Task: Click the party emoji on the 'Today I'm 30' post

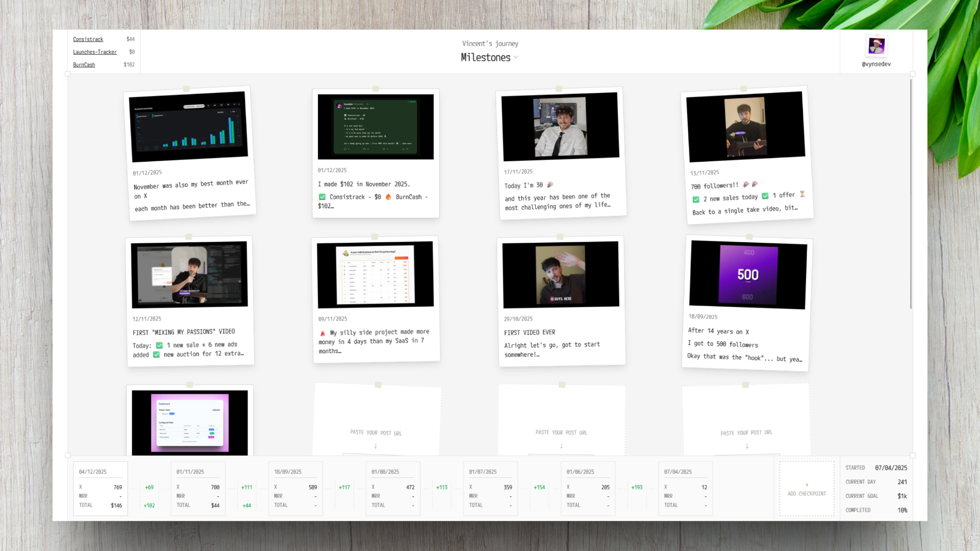Action: click(x=551, y=185)
